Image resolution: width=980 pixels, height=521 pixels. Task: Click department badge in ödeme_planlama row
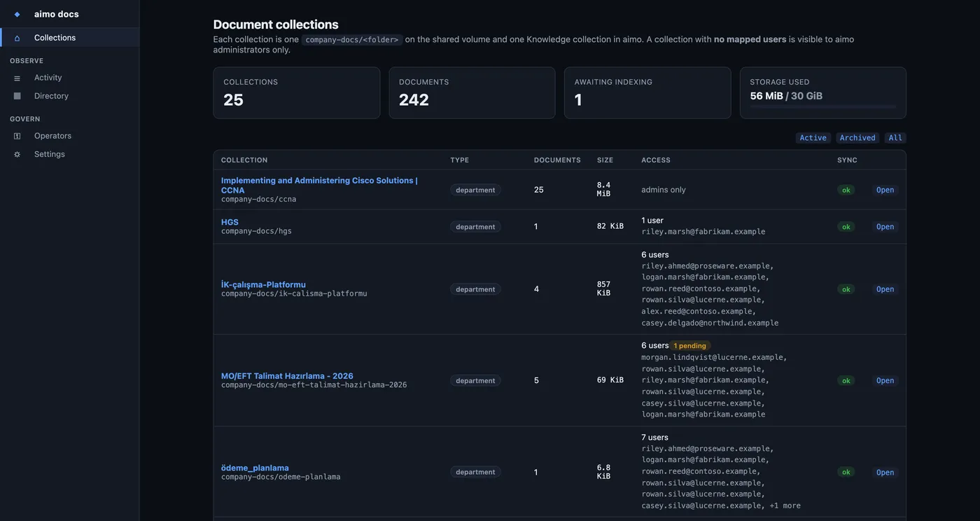click(x=475, y=473)
